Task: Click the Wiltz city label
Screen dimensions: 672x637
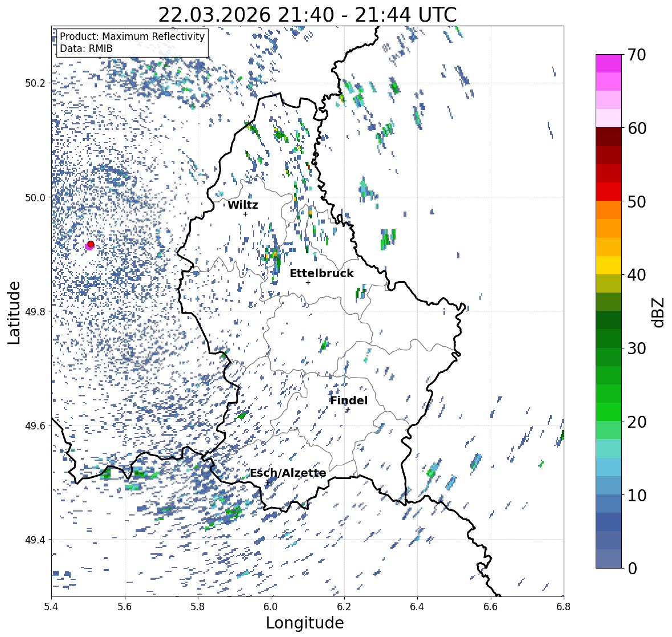Action: [x=243, y=205]
